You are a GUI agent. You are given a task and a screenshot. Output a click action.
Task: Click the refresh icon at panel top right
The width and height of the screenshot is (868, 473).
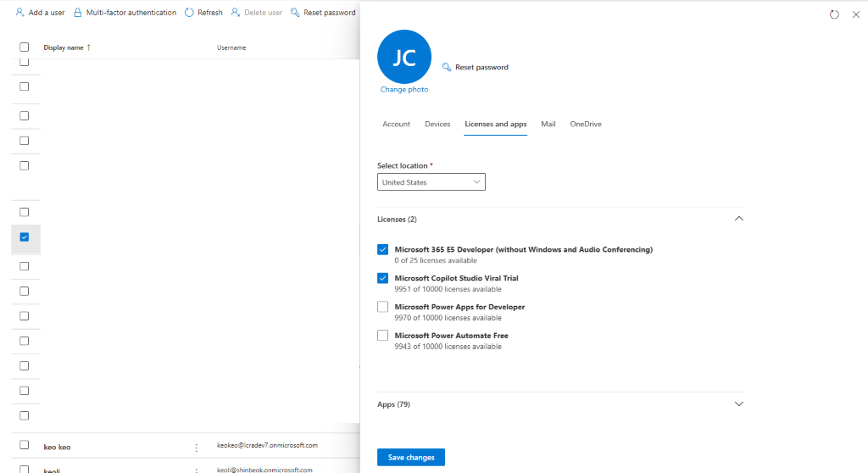[834, 14]
